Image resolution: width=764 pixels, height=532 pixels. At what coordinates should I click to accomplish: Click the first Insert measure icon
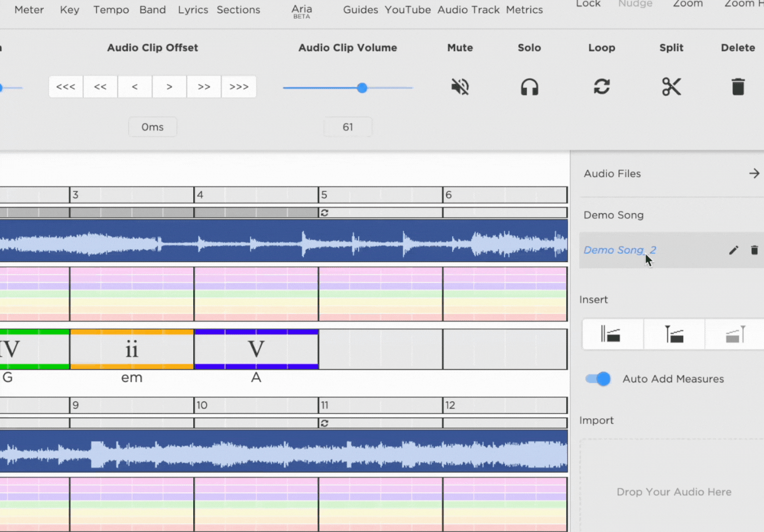coord(612,334)
